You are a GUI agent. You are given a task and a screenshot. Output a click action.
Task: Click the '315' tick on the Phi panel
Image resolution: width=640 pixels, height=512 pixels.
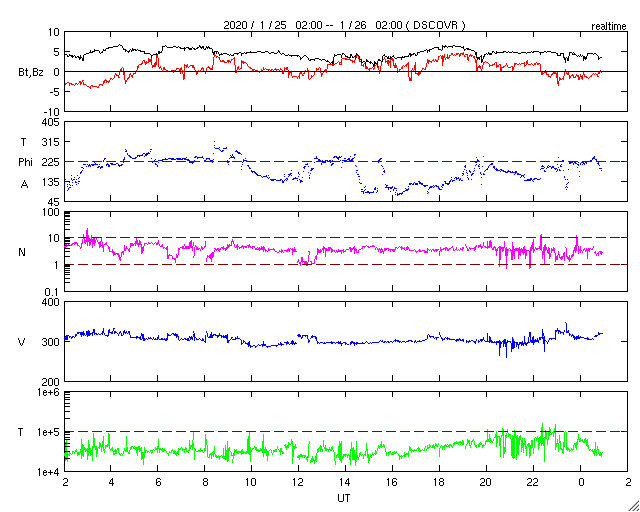[51, 142]
